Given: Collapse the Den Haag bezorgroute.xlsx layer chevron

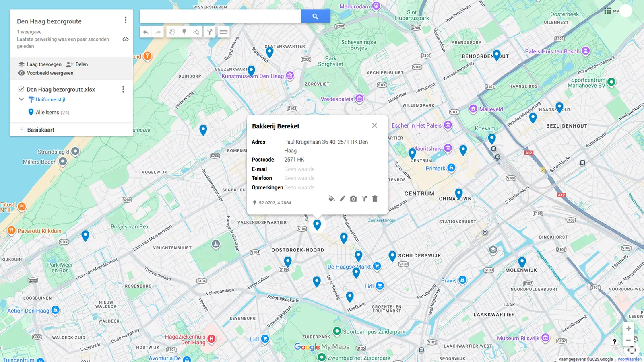Looking at the screenshot, I should click(x=21, y=99).
